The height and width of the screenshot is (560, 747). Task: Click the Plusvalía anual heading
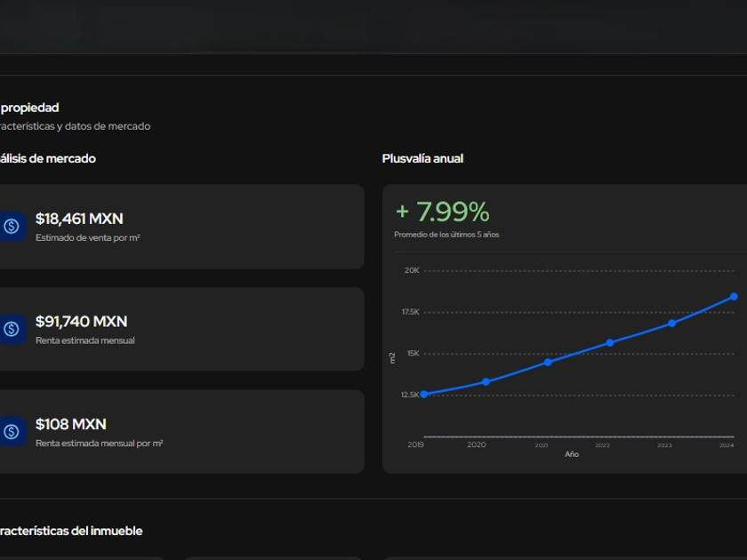(422, 158)
